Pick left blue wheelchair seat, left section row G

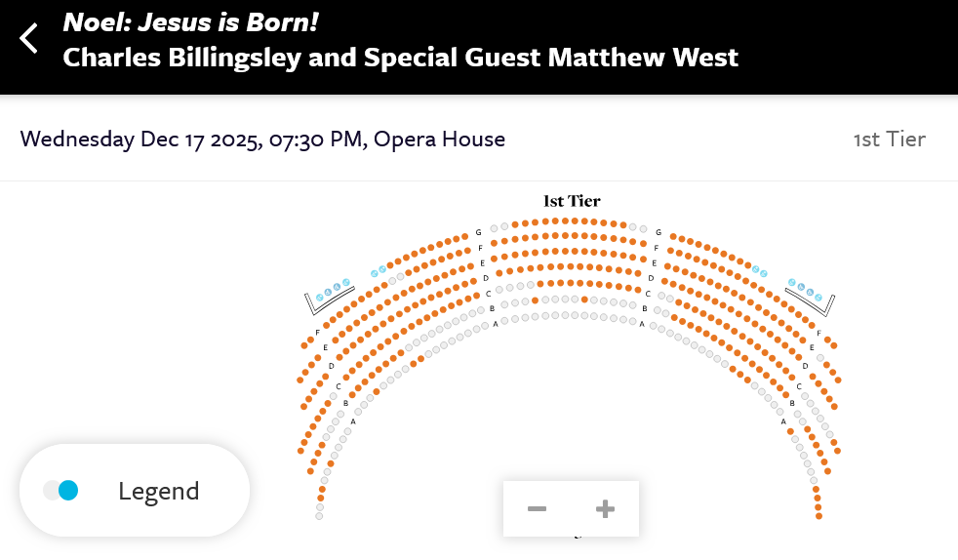(374, 273)
